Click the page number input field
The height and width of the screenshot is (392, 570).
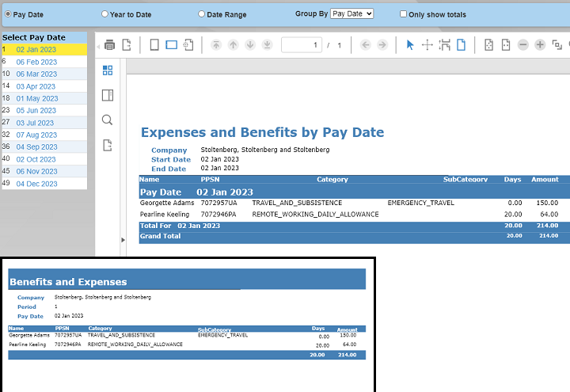[x=301, y=45]
